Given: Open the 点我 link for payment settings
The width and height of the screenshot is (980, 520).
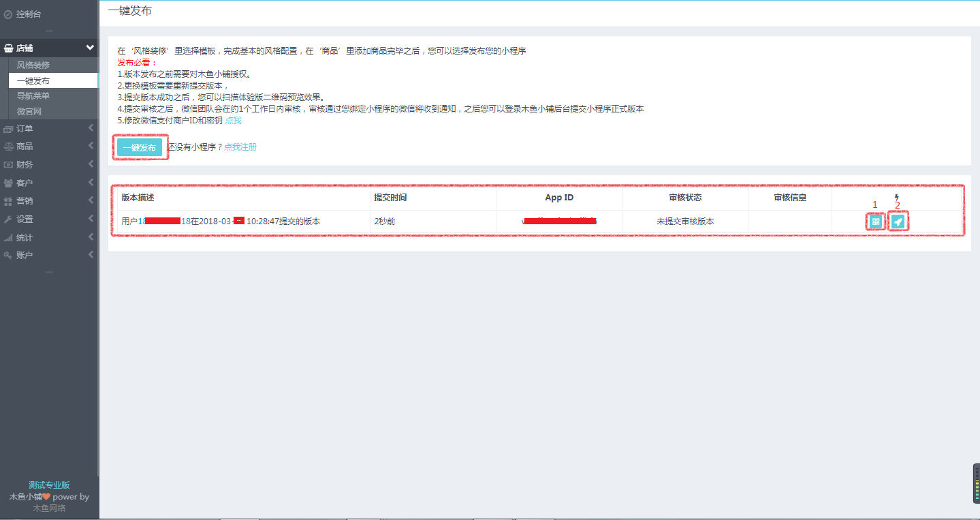Looking at the screenshot, I should pyautogui.click(x=235, y=120).
